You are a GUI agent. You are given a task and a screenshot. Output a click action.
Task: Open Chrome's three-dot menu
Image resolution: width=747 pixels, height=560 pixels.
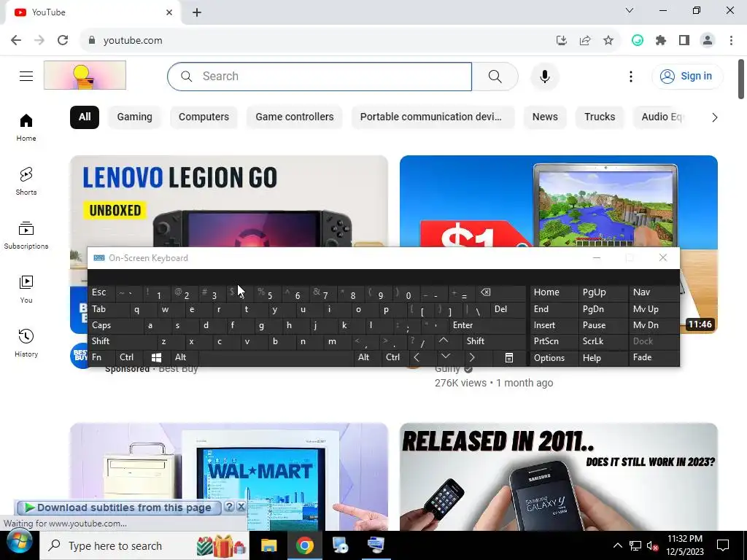731,41
